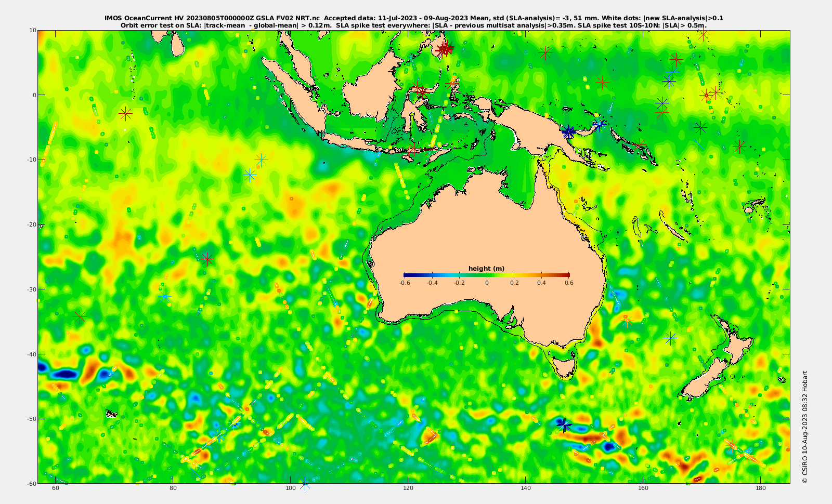The width and height of the screenshot is (832, 504).
Task: Click the dark red star marker near 72E, 3S
Action: pyautogui.click(x=125, y=114)
